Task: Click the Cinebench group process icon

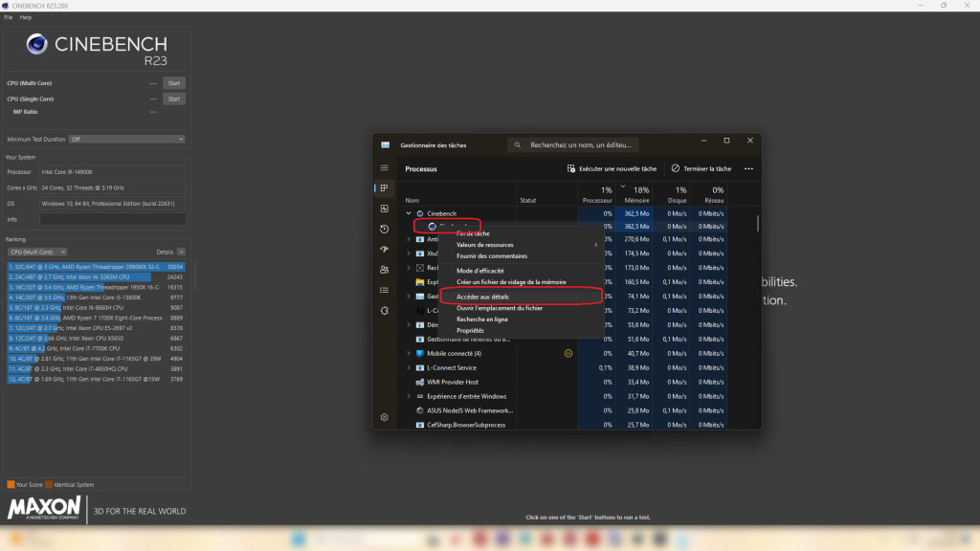Action: (x=420, y=213)
